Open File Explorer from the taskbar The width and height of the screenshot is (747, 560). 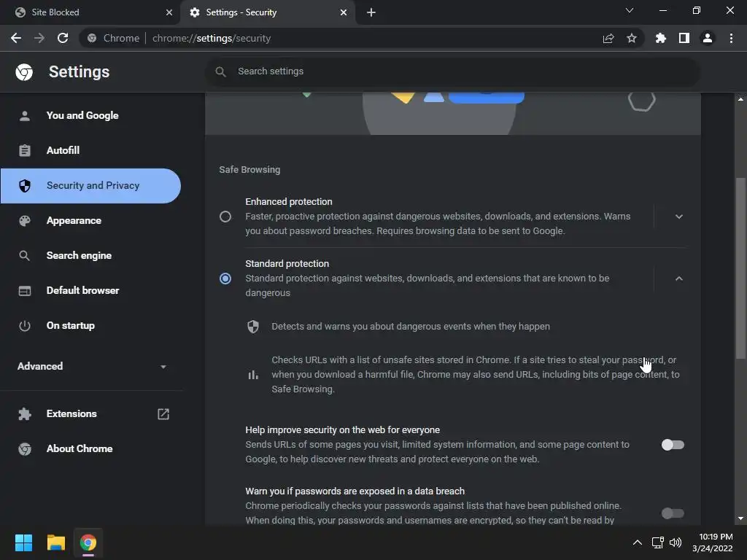55,542
